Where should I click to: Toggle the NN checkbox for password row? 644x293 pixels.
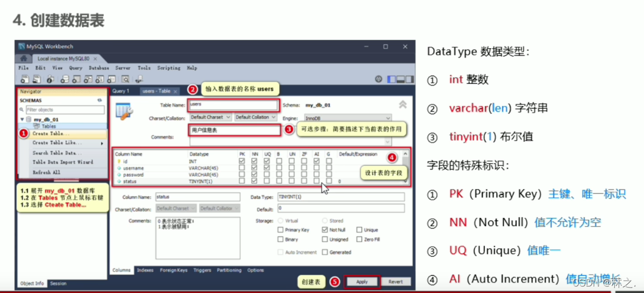(x=255, y=175)
